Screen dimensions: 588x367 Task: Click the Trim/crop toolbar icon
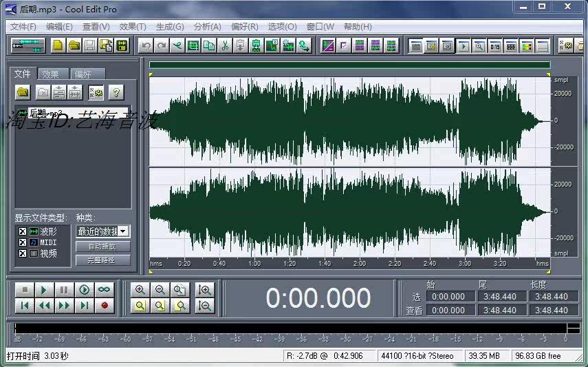pyautogui.click(x=193, y=46)
